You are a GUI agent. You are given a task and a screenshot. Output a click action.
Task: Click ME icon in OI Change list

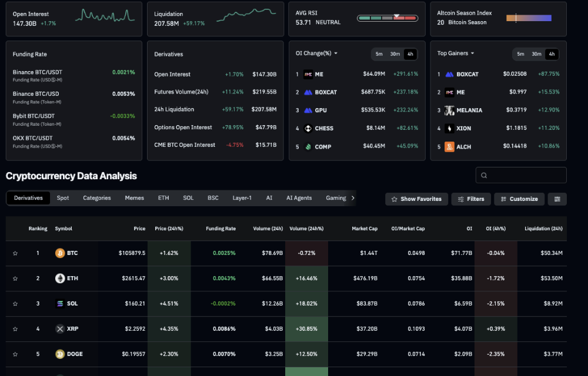[308, 74]
